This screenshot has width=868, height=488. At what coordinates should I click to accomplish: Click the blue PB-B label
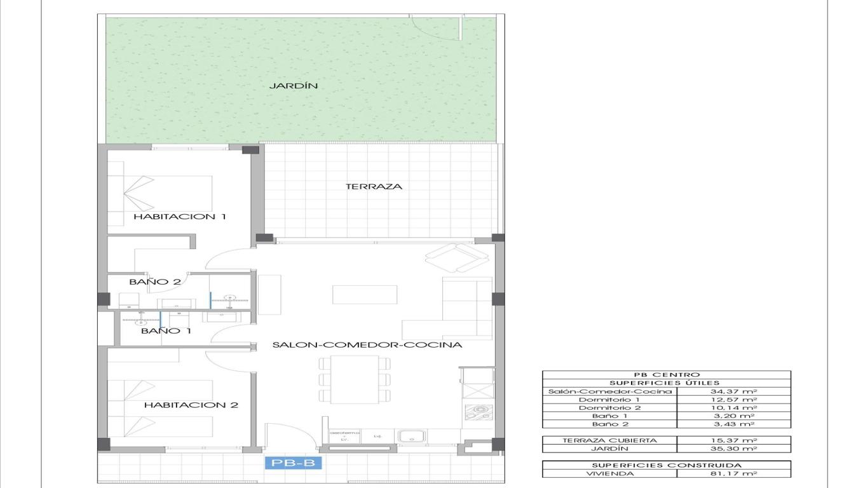294,463
